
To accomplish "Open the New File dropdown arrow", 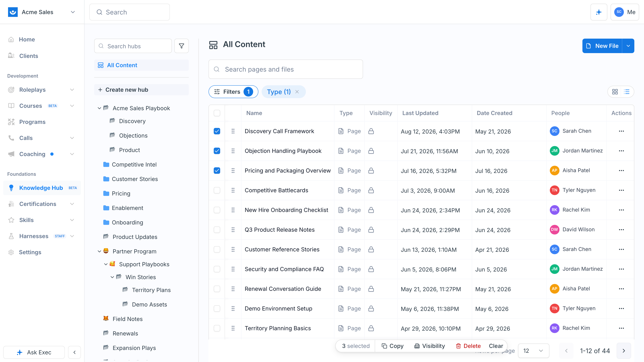I will 628,46.
